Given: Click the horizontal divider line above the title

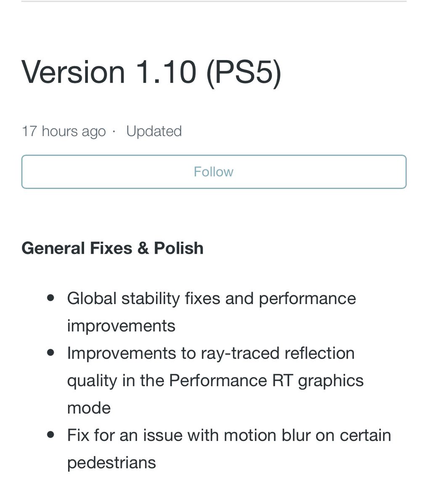Looking at the screenshot, I should click(x=214, y=1).
